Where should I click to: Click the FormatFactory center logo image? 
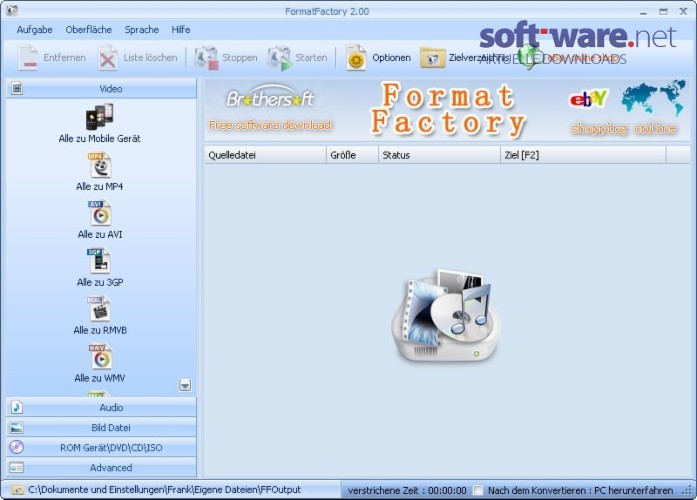click(446, 315)
